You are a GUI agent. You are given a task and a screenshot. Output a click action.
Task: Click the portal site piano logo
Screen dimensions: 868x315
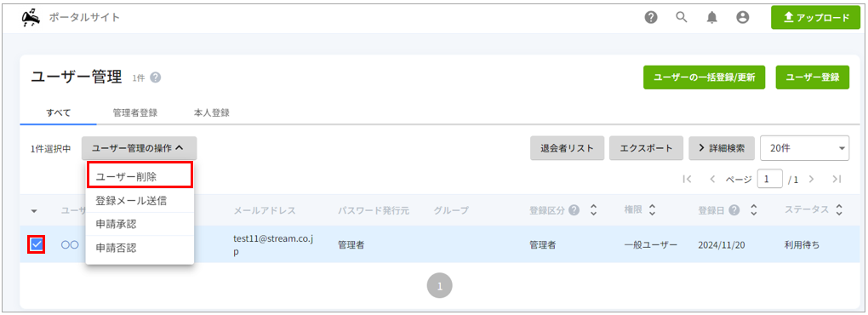coord(31,18)
